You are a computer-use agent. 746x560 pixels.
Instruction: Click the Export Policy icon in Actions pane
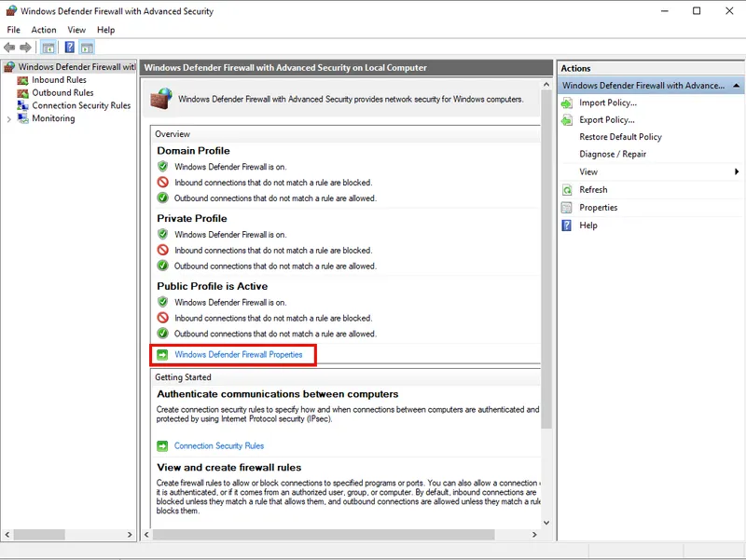pyautogui.click(x=567, y=120)
